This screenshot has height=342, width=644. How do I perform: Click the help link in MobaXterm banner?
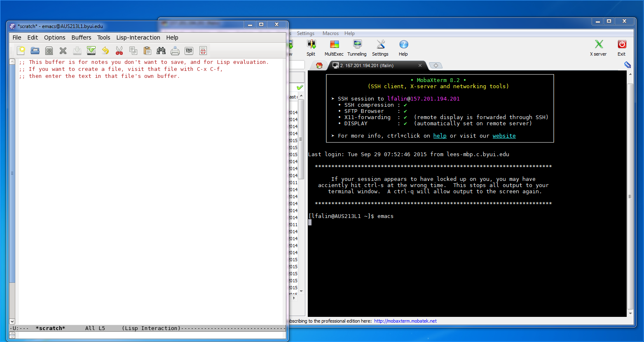pos(440,136)
